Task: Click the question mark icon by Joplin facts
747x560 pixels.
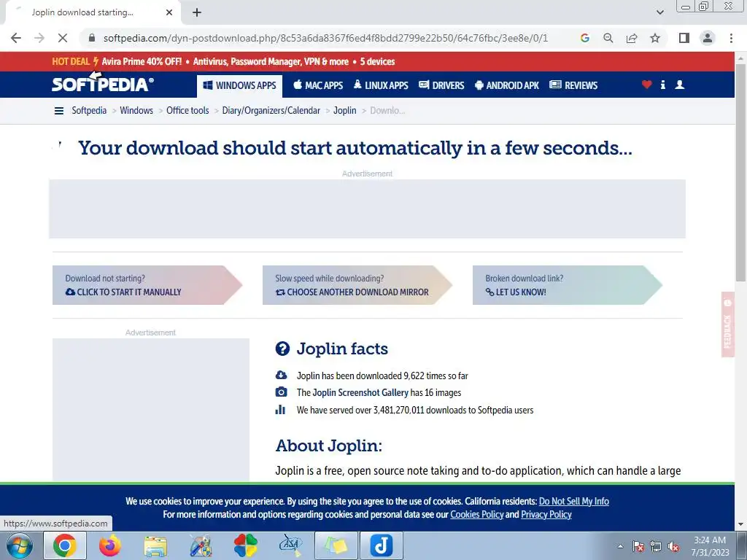Action: [x=282, y=349]
